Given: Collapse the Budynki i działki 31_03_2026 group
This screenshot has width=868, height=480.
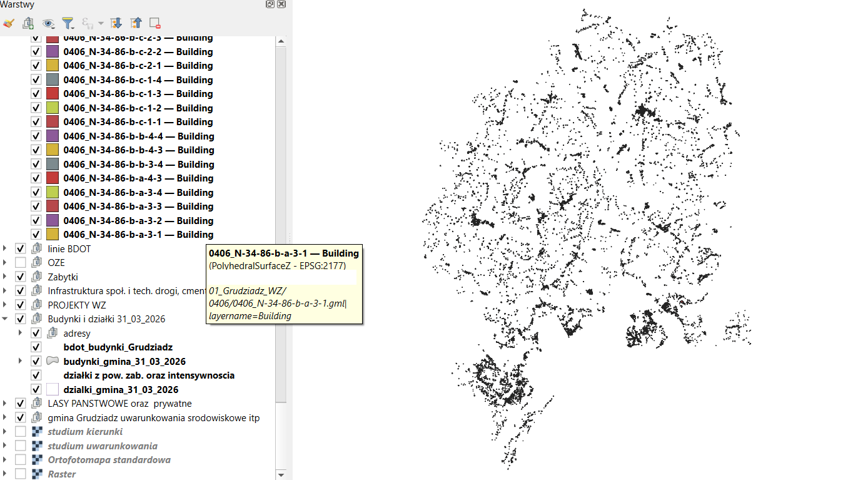Looking at the screenshot, I should (6, 319).
